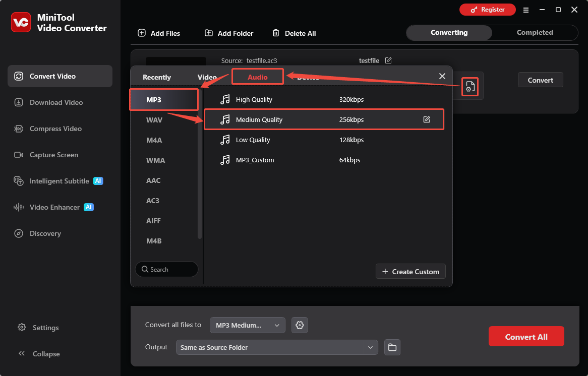
Task: Collapse the sidebar
Action: coord(39,354)
